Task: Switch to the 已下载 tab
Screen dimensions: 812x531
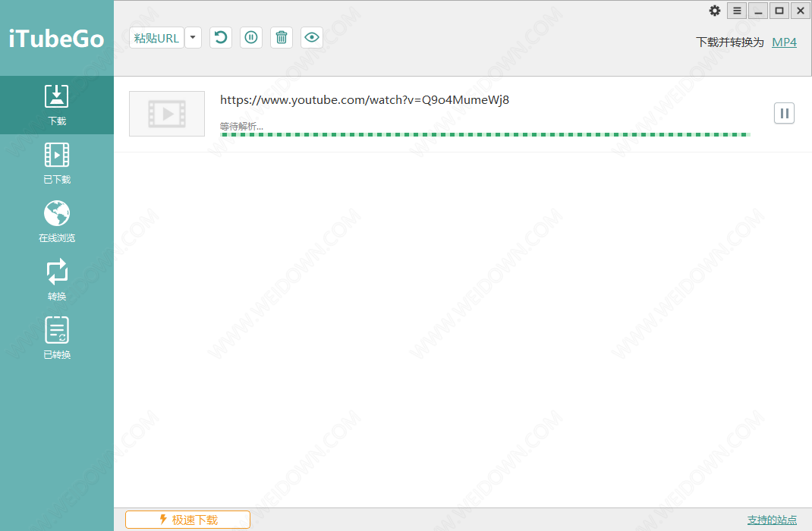Action: coord(57,164)
